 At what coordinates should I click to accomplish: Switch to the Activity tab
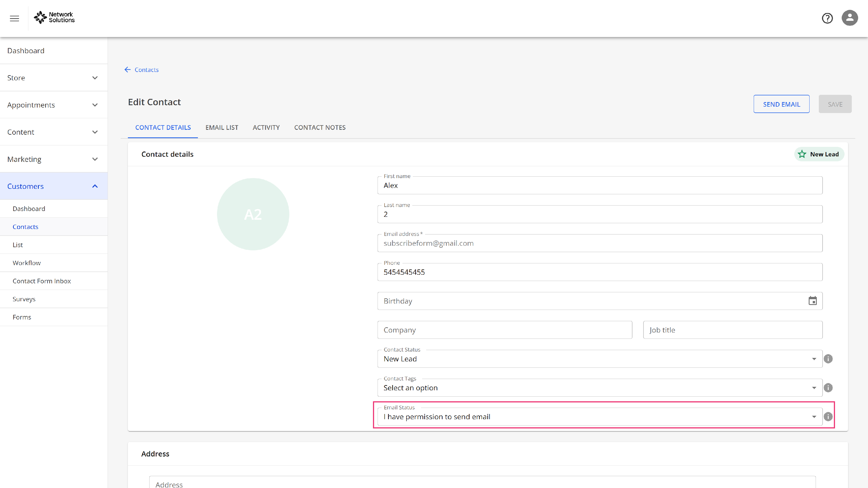click(266, 128)
